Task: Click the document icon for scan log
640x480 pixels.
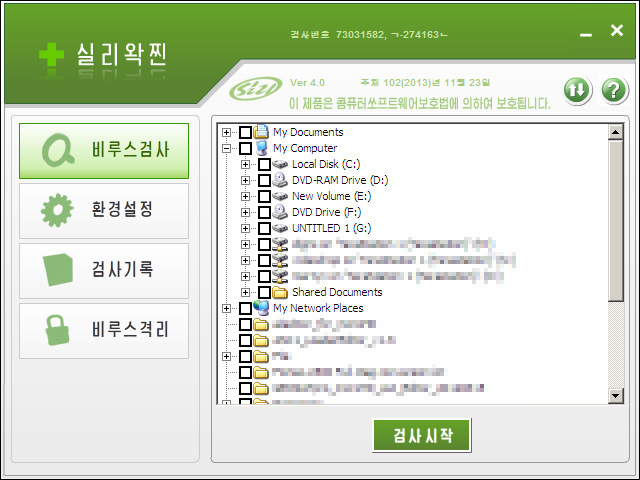Action: point(58,269)
